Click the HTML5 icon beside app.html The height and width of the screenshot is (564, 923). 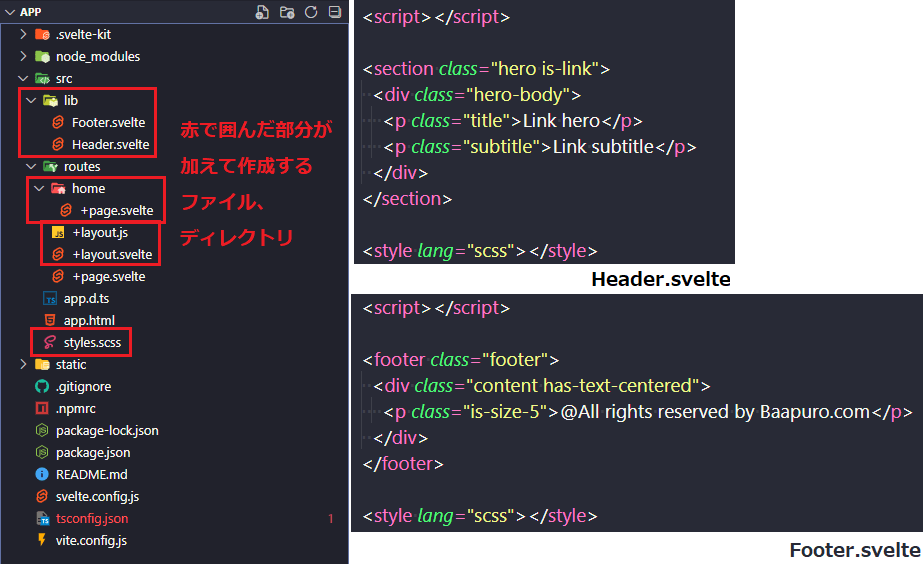click(50, 320)
